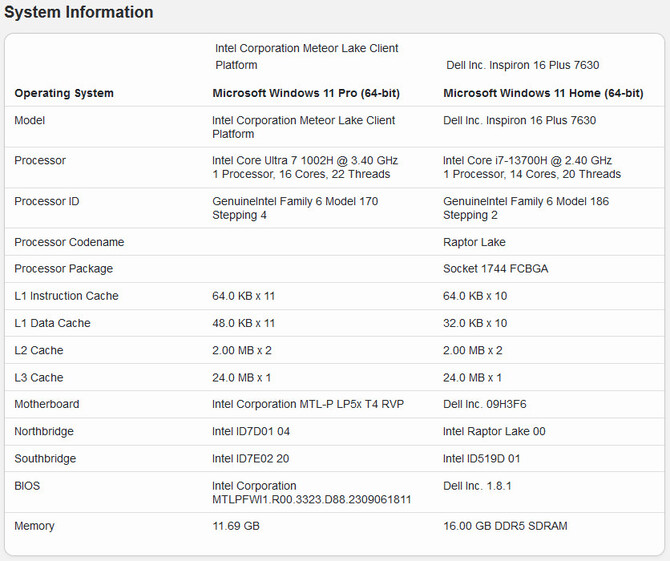Select '1 Processor, 16 Cores, 22 Threads'

(301, 174)
